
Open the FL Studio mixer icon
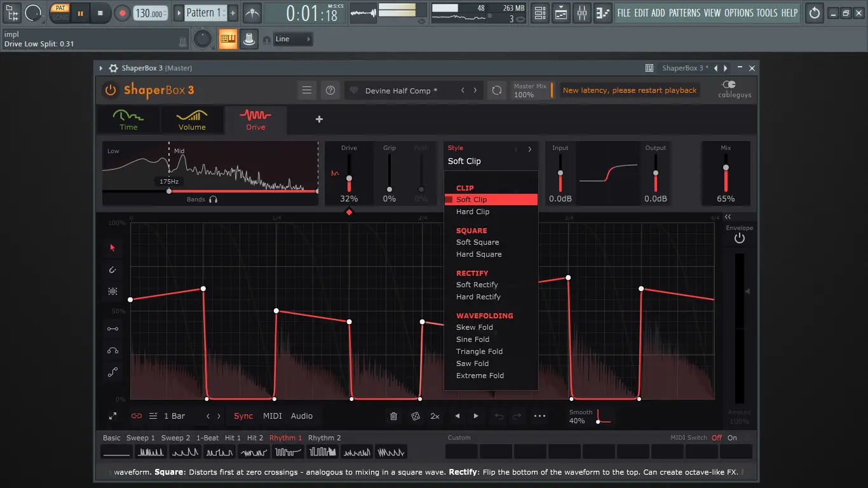tap(582, 13)
